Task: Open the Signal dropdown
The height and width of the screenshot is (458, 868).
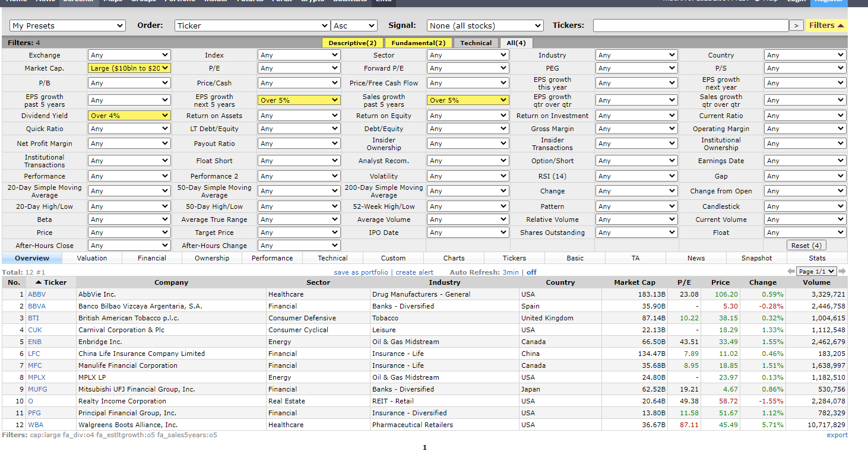Action: pos(485,26)
